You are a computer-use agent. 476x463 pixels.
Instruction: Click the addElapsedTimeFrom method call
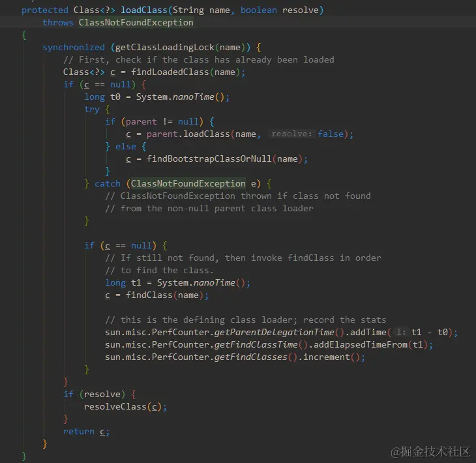(361, 345)
